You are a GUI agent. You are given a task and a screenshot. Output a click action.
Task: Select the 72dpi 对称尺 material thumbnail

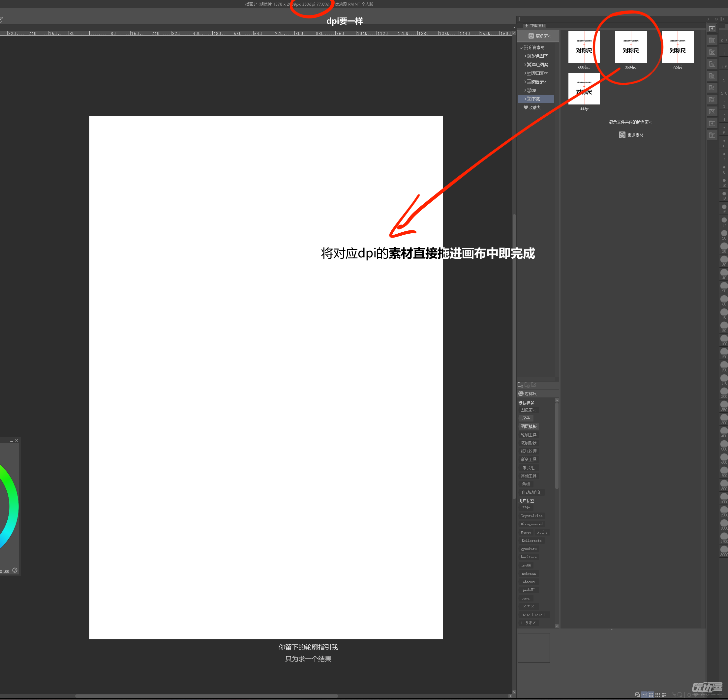(678, 47)
